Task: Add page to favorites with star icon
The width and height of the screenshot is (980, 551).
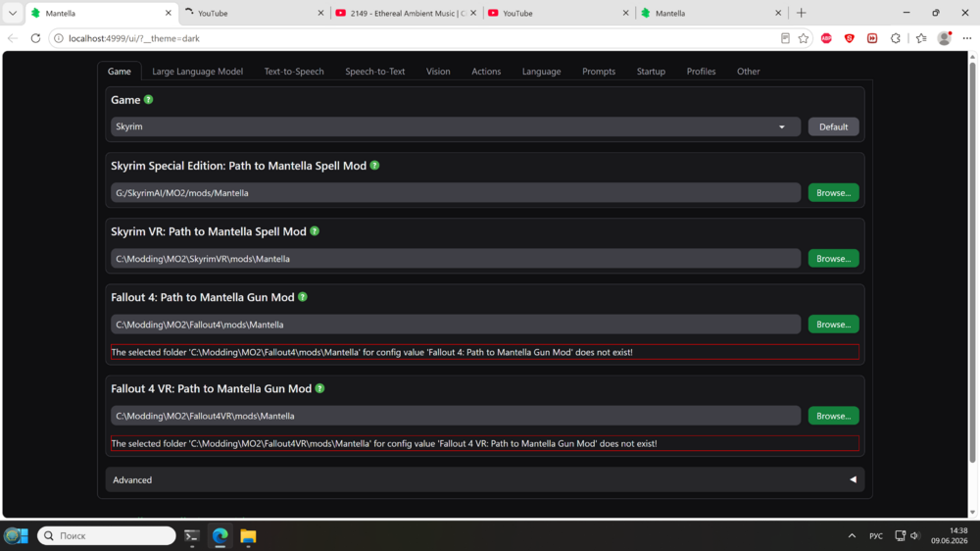Action: coord(804,38)
